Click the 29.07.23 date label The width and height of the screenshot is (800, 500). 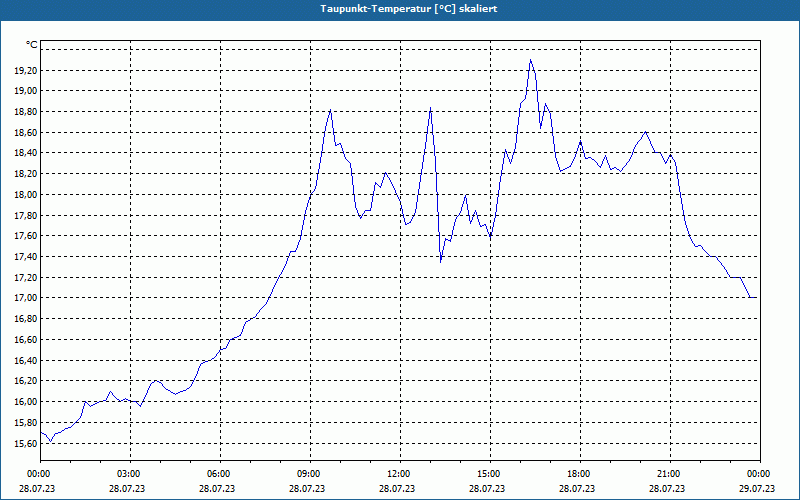[757, 489]
